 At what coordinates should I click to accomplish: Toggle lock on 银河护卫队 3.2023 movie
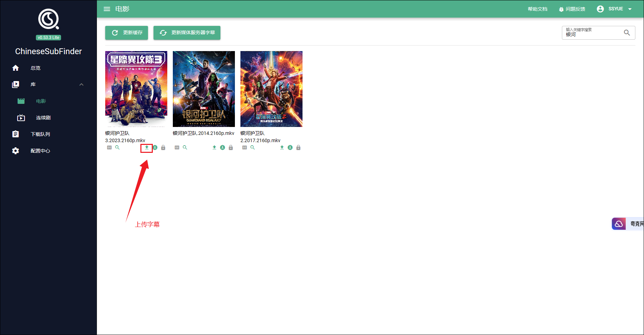[x=163, y=148]
